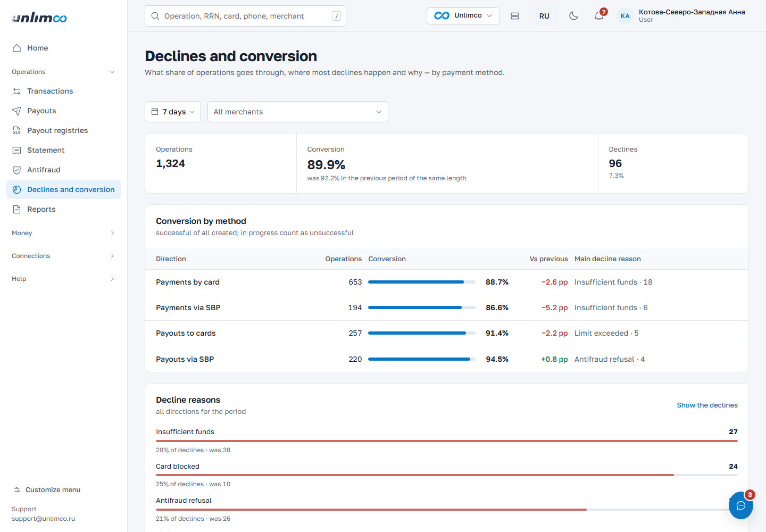Image resolution: width=766 pixels, height=532 pixels.
Task: Click the support@unlimco.ru email link
Action: click(43, 519)
